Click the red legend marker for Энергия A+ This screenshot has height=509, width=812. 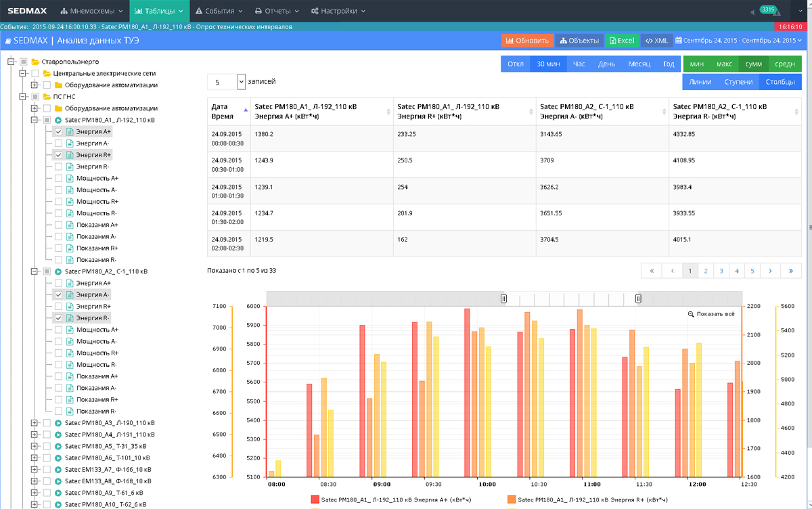(315, 500)
